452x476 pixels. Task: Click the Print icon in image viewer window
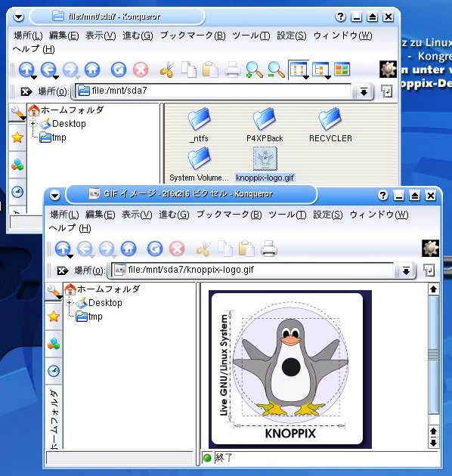pyautogui.click(x=268, y=249)
